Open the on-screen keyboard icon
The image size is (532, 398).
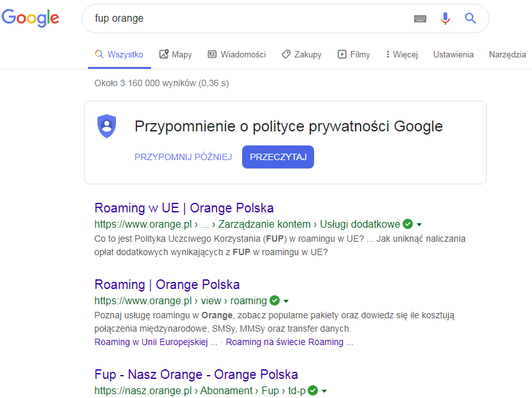point(420,18)
